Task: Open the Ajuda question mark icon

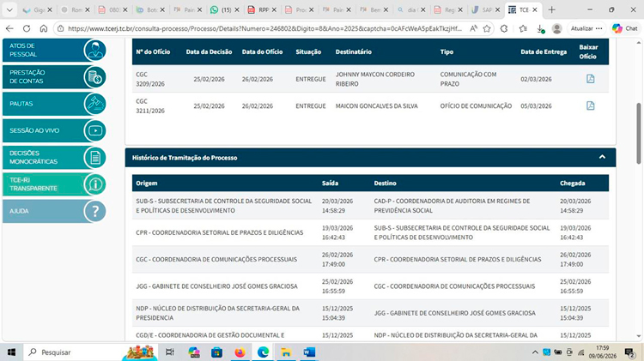Action: pyautogui.click(x=94, y=211)
